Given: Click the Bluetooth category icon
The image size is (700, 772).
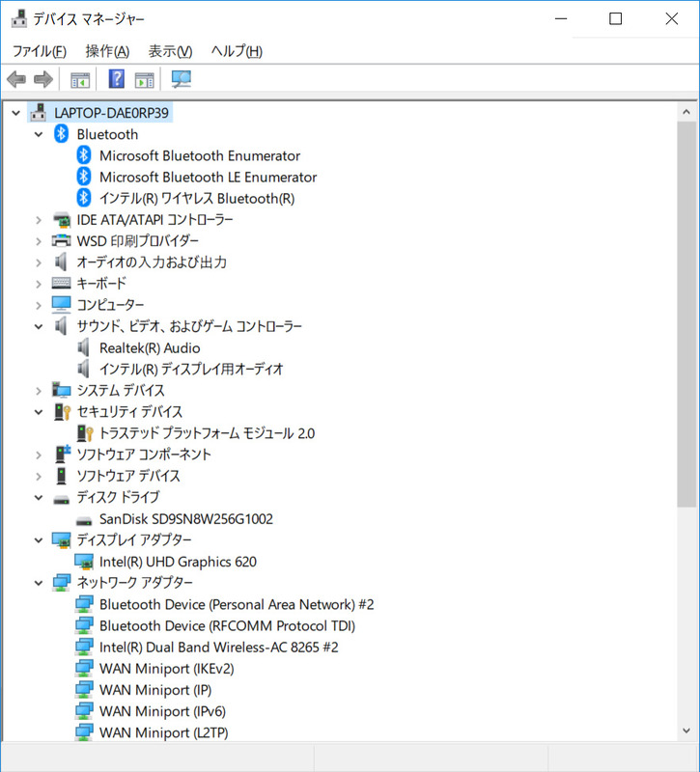Looking at the screenshot, I should click(61, 134).
